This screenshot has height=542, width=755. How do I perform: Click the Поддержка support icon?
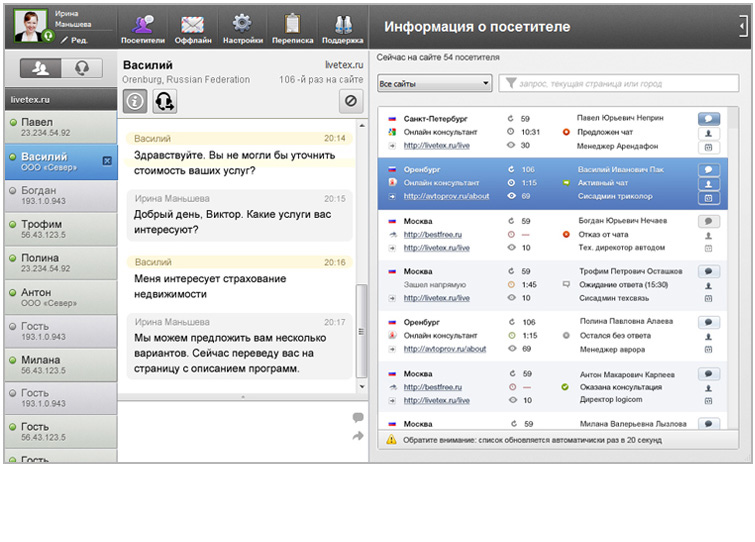343,27
